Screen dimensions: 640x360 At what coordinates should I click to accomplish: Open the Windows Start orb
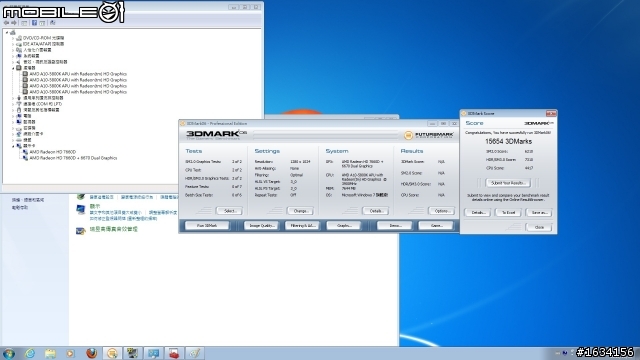pos(9,353)
